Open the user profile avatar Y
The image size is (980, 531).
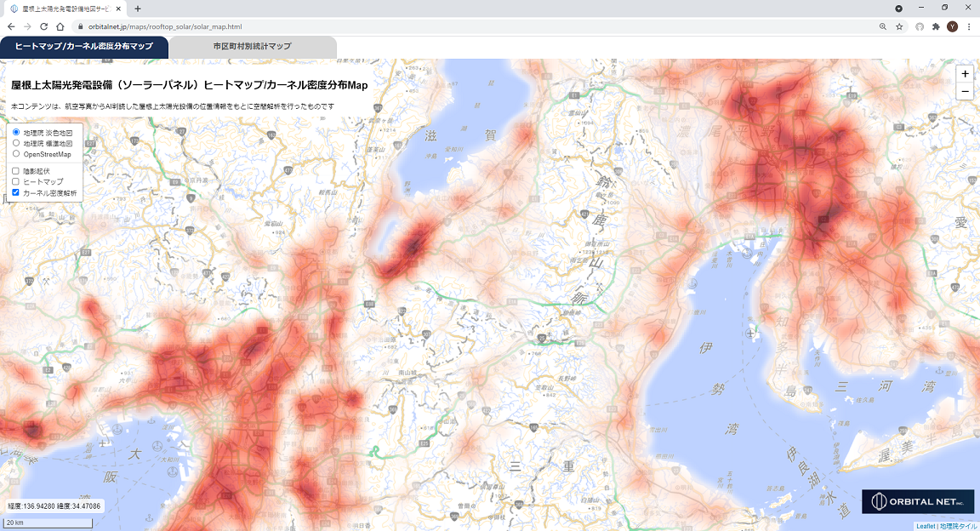(x=952, y=26)
